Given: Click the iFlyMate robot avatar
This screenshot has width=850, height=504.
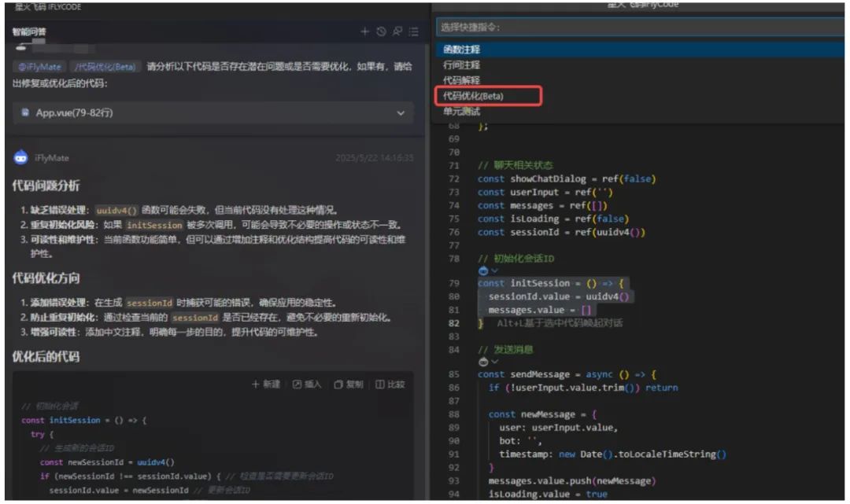Looking at the screenshot, I should pos(20,157).
